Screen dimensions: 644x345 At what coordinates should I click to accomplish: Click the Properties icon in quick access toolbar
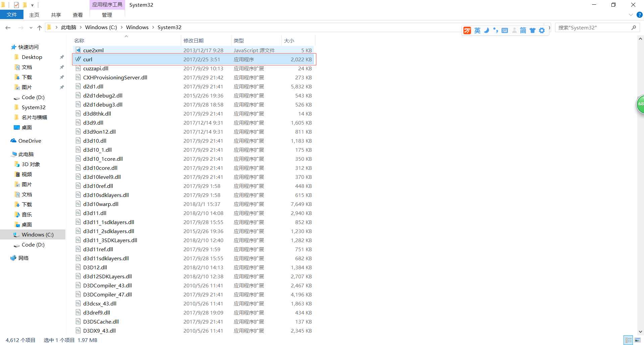(x=16, y=5)
